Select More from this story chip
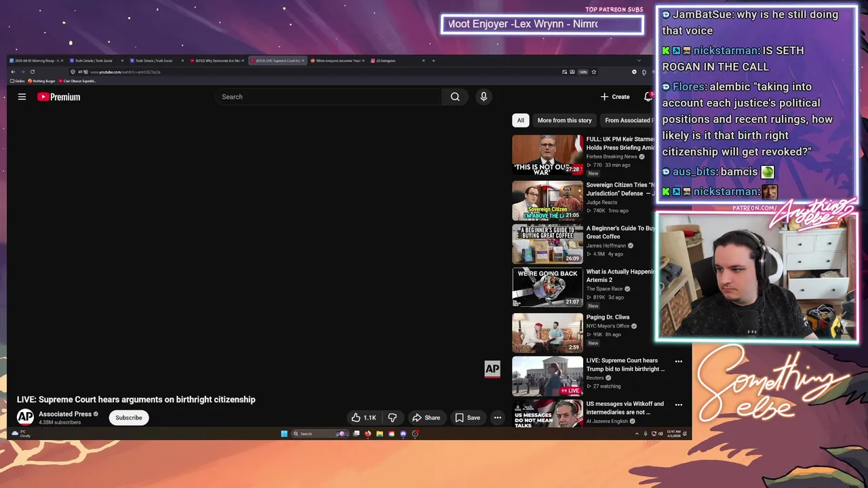Screen dimensions: 868x488 click(x=564, y=120)
